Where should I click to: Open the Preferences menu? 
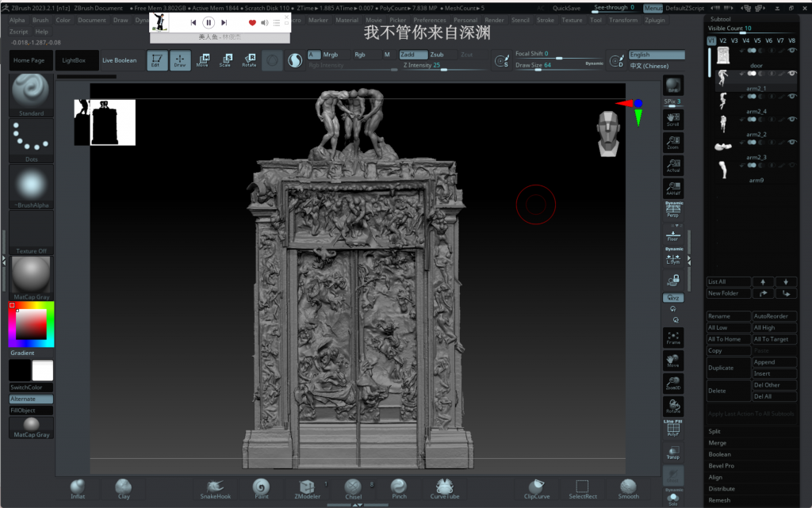pos(429,21)
